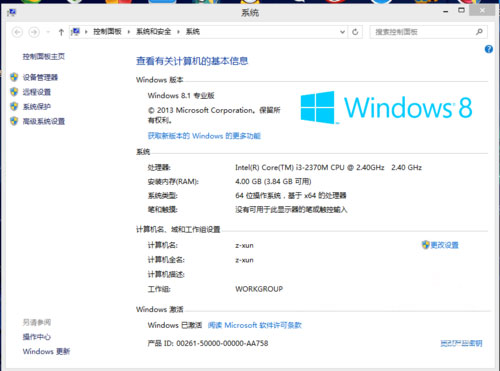Viewport: 500px width, 371px height.
Task: Minimize the 系统 window
Action: click(446, 11)
